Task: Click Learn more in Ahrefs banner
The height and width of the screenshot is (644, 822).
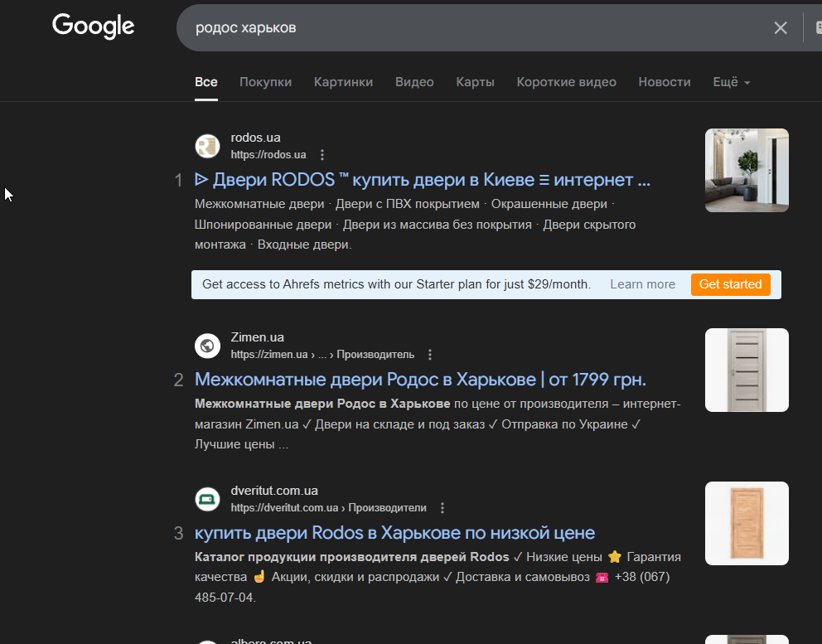Action: click(x=642, y=284)
